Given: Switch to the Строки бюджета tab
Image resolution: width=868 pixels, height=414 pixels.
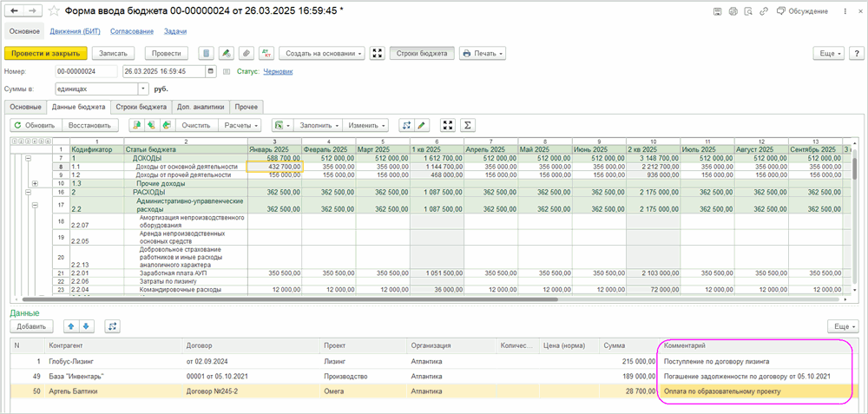Looking at the screenshot, I should tap(141, 107).
